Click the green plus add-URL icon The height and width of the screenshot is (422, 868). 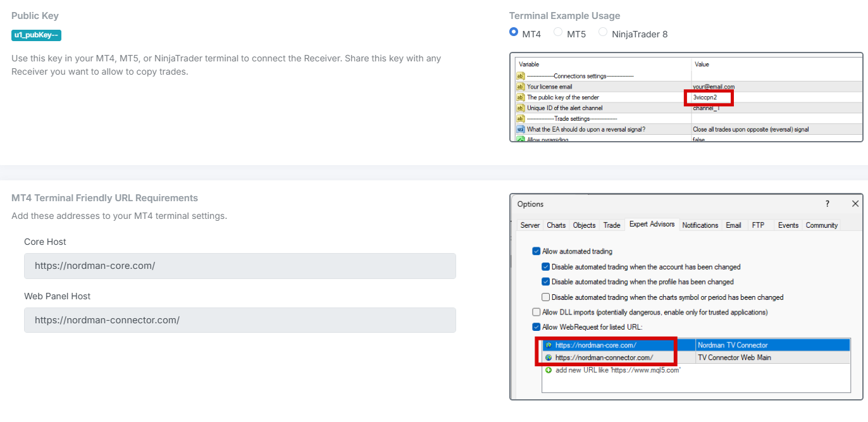click(x=549, y=369)
